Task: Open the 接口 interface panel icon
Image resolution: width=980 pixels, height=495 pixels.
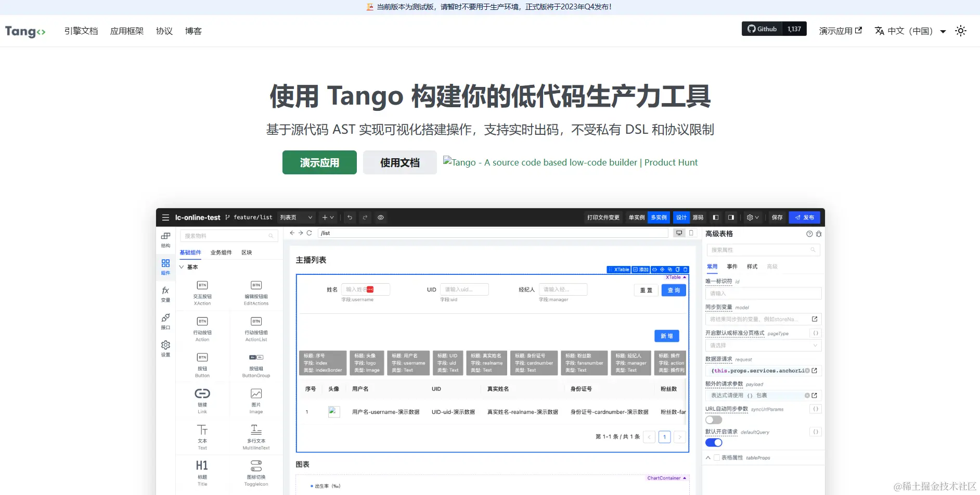Action: (165, 321)
